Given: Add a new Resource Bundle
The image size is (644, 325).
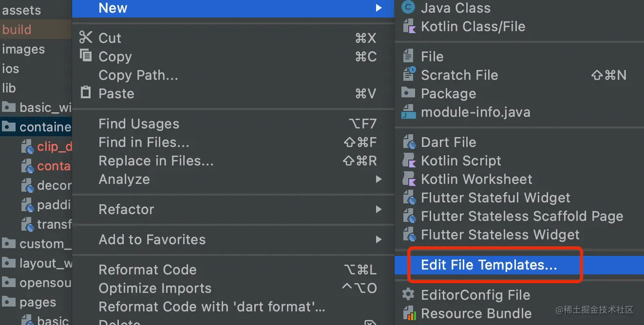Looking at the screenshot, I should tap(475, 313).
